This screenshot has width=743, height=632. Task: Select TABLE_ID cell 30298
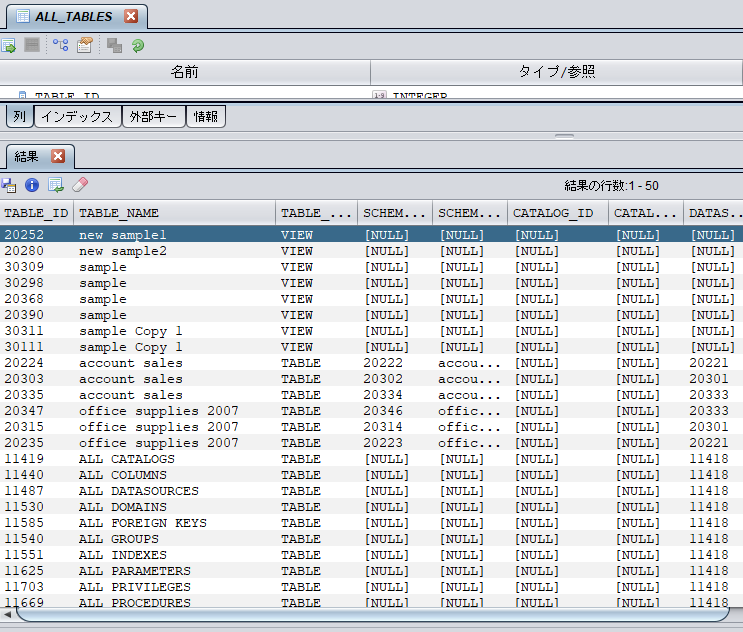(x=36, y=283)
